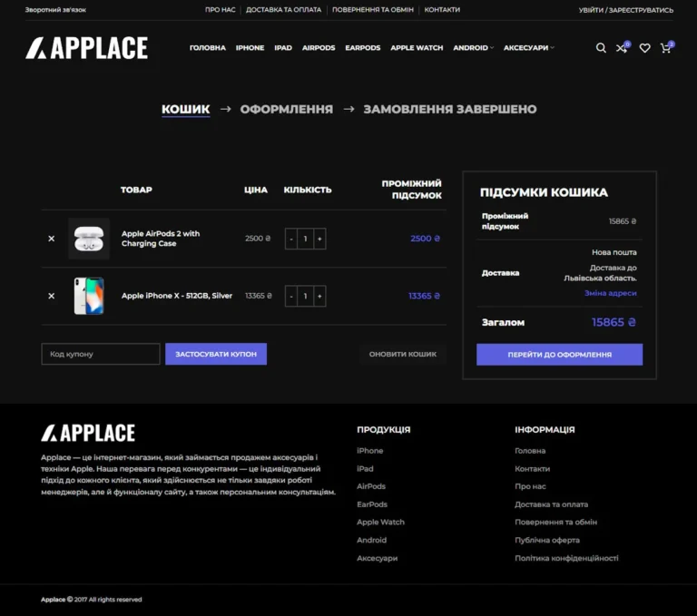Open footer iPad link
The width and height of the screenshot is (697, 616).
tap(365, 469)
